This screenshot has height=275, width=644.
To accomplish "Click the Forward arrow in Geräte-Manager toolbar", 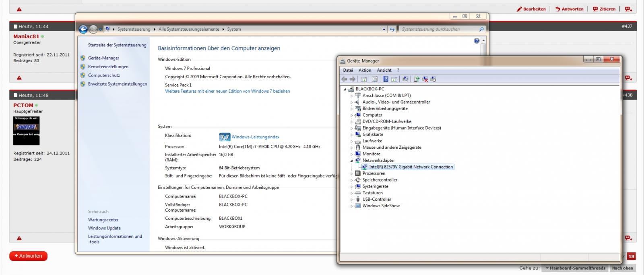I will [353, 79].
